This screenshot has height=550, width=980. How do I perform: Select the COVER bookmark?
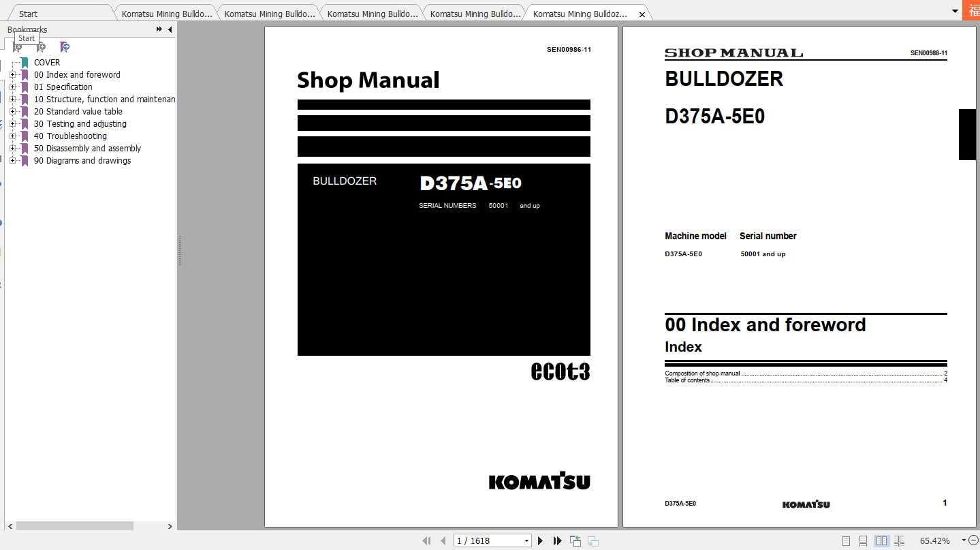click(x=47, y=62)
